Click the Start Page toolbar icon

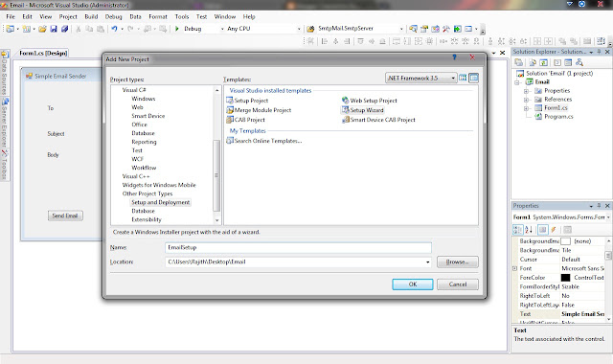tap(457, 29)
